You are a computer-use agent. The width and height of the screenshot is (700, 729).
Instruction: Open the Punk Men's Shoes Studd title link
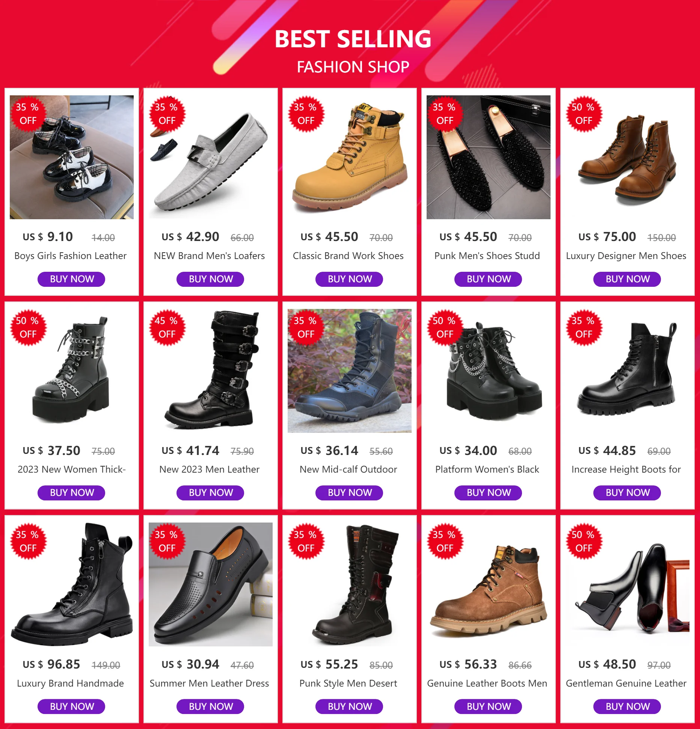pyautogui.click(x=487, y=256)
